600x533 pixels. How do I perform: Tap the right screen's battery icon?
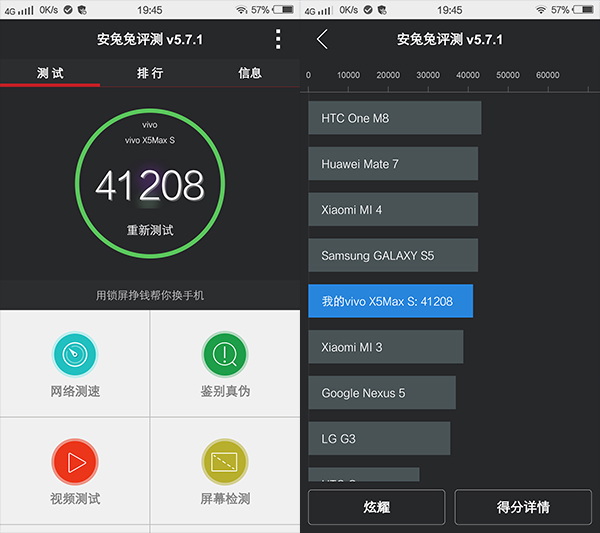pyautogui.click(x=584, y=10)
